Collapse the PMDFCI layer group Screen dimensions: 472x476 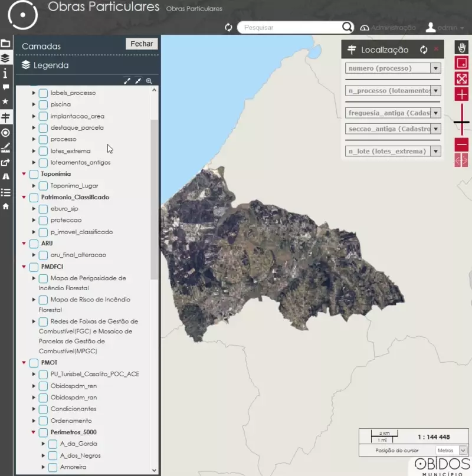pyautogui.click(x=24, y=267)
